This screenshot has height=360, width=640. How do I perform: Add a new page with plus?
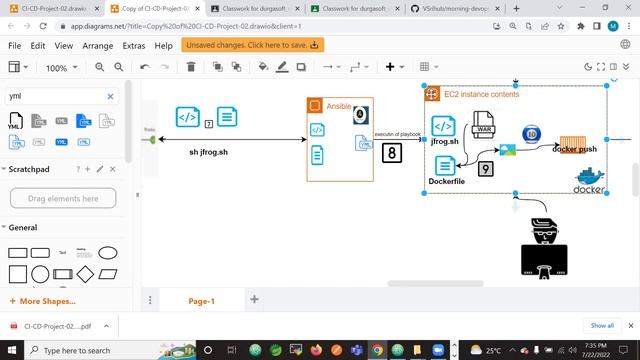[x=254, y=300]
